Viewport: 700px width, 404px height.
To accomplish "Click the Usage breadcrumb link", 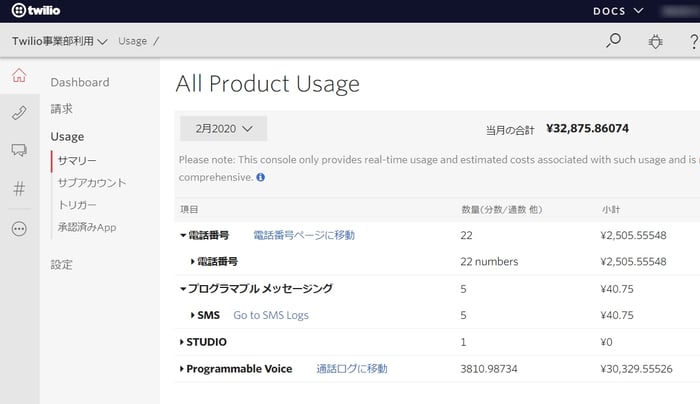I will tap(133, 41).
